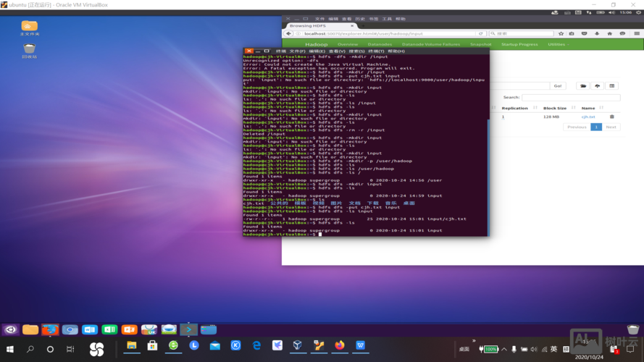Open the terminal from the Ubuntu dock
Screen dimensions: 644x362
[188, 329]
